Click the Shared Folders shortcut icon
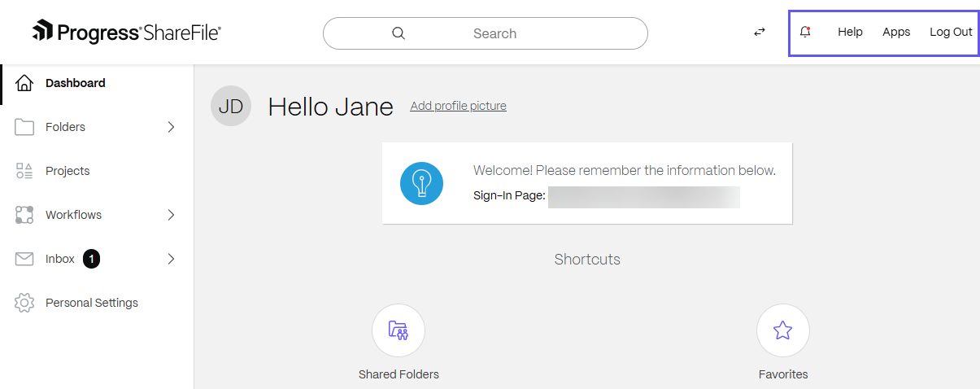The image size is (980, 389). [399, 330]
